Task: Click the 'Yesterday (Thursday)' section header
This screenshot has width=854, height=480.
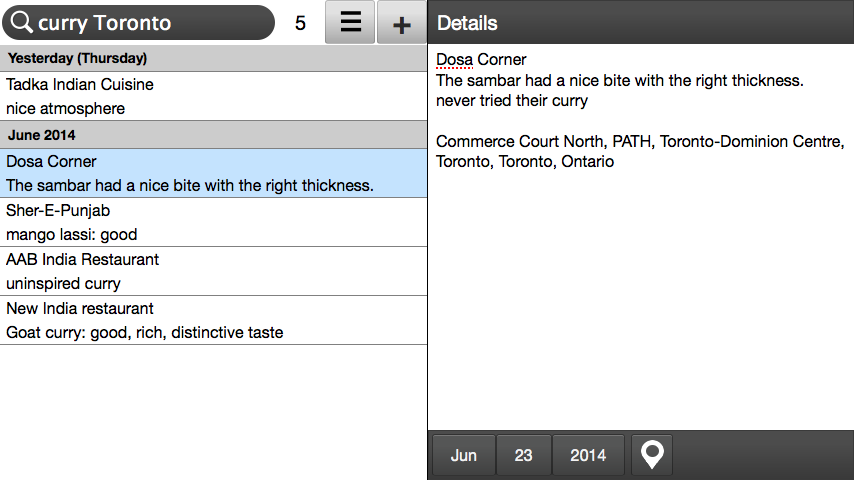Action: tap(213, 58)
